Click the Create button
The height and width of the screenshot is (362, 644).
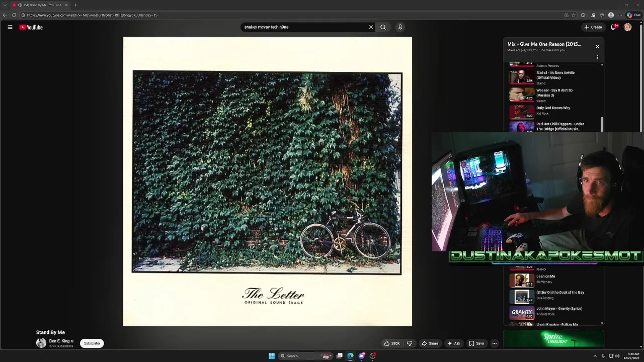[593, 27]
